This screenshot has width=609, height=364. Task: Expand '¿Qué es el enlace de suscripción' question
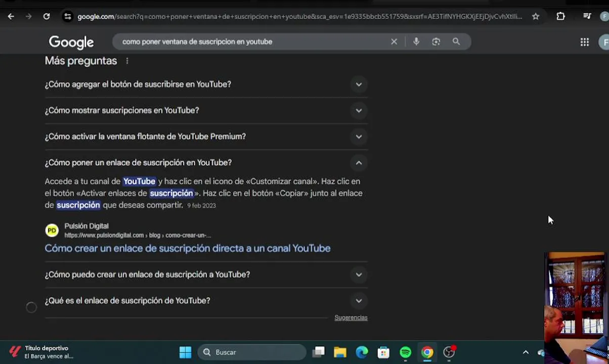(206, 301)
